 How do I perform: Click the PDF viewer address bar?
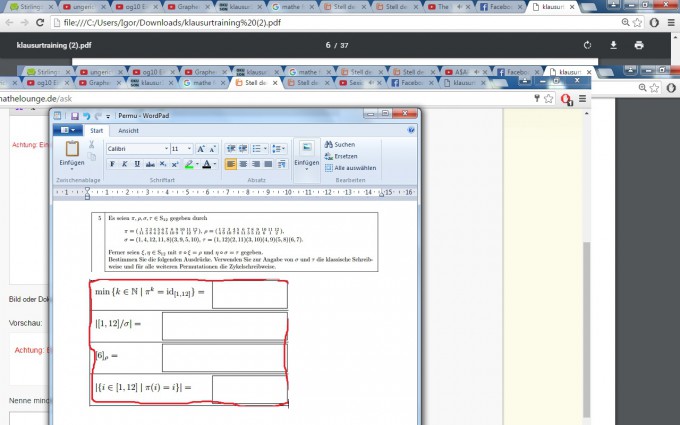pos(300,20)
